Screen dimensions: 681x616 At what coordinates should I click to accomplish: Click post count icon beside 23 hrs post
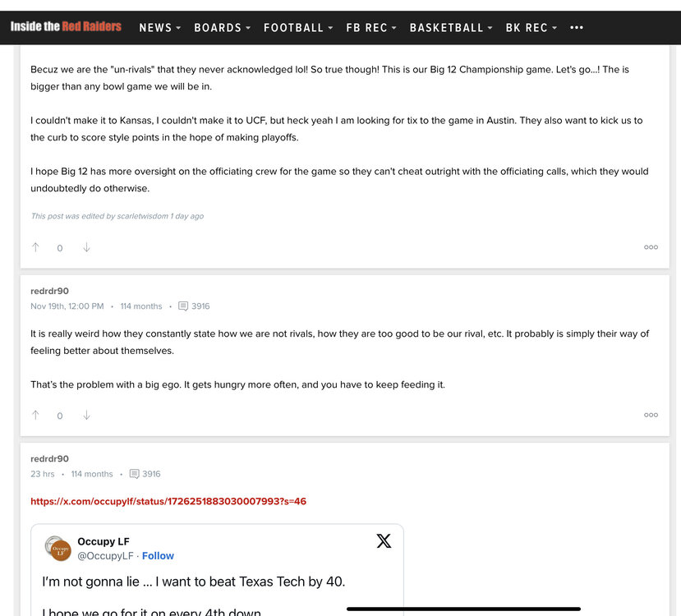pos(134,474)
